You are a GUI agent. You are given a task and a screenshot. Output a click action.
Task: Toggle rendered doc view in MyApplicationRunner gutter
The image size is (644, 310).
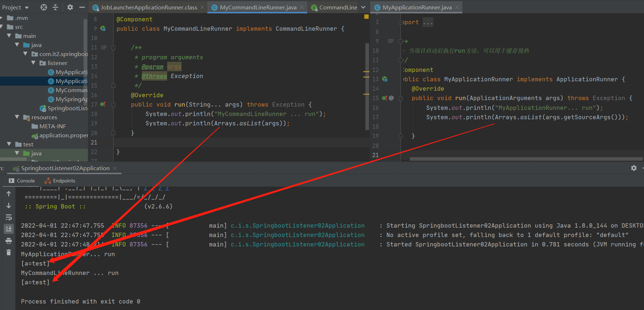point(391,41)
